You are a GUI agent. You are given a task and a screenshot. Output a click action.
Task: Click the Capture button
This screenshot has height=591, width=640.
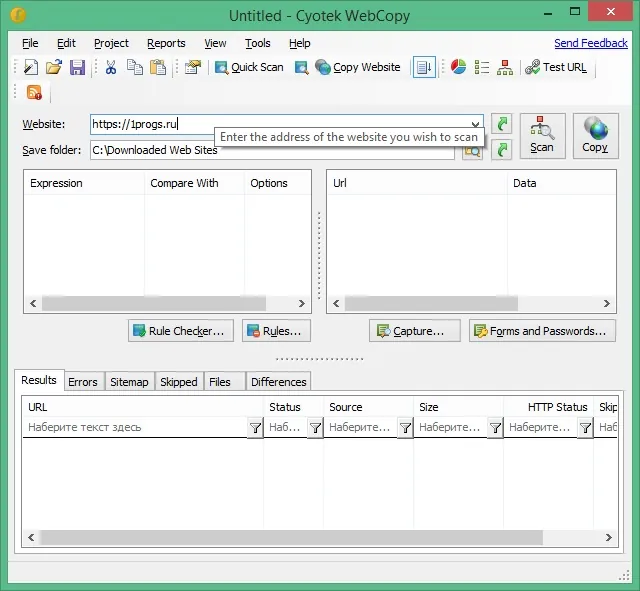click(x=415, y=331)
